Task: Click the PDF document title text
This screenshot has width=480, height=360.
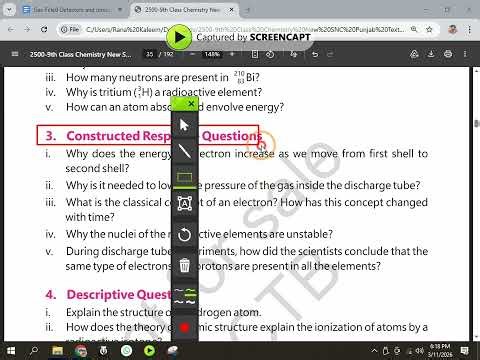Action: coord(81,54)
